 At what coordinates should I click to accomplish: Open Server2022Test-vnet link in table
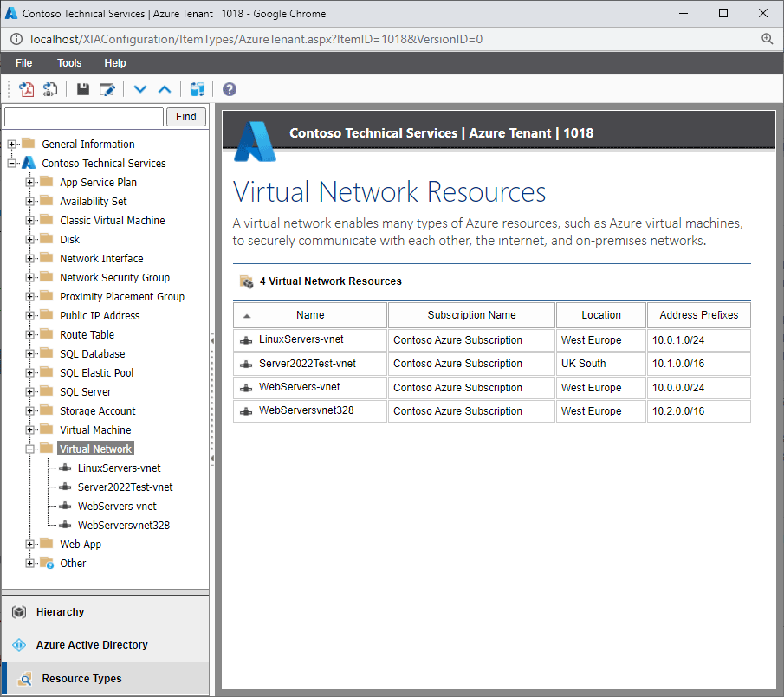click(x=307, y=364)
